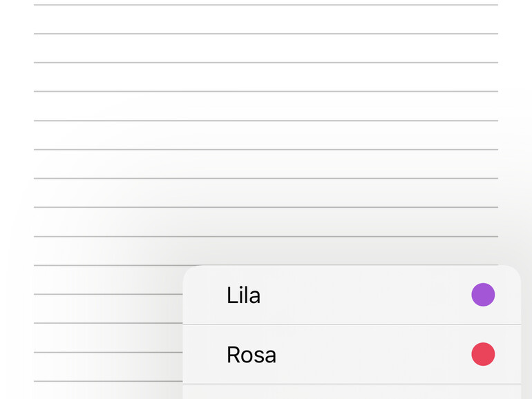Image resolution: width=532 pixels, height=399 pixels.
Task: Click the sixth empty row from the top
Action: [266, 164]
